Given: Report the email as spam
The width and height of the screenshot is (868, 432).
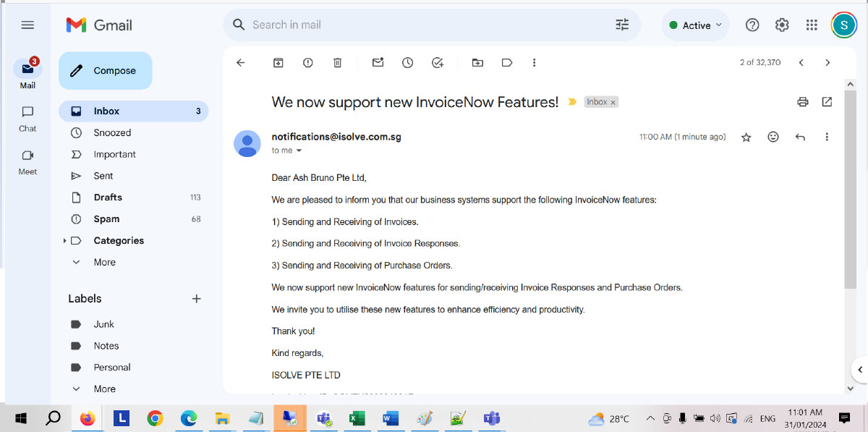Looking at the screenshot, I should pyautogui.click(x=307, y=63).
